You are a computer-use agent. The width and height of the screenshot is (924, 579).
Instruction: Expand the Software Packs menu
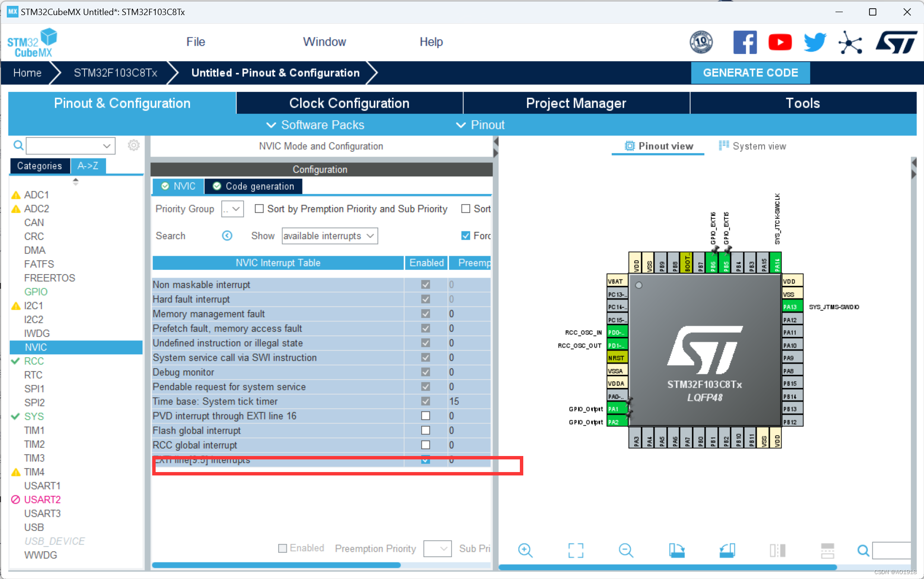tap(315, 125)
